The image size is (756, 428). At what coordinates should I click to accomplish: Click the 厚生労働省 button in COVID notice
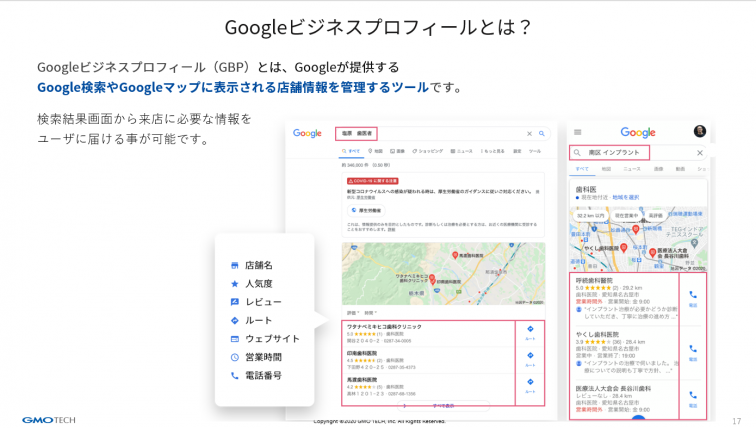(x=365, y=211)
